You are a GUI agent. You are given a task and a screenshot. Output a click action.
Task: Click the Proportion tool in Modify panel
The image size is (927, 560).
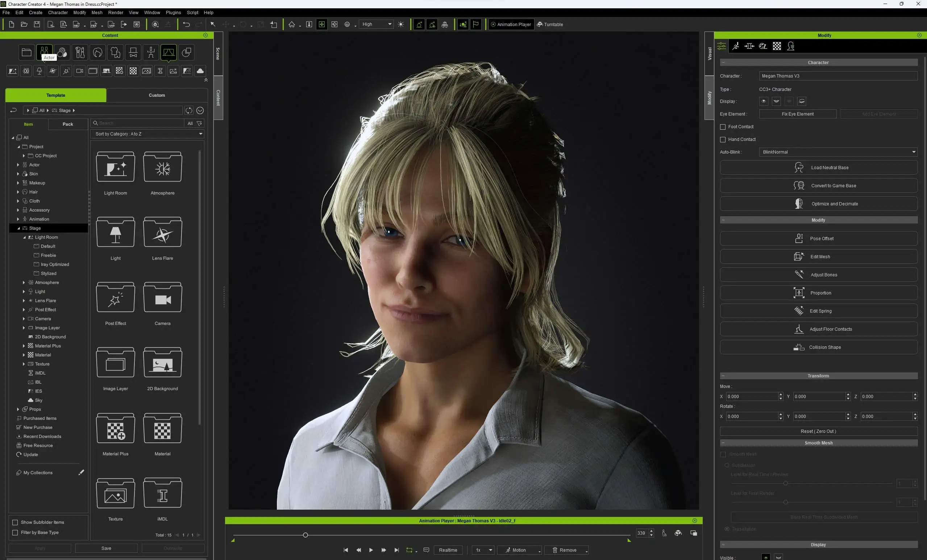[819, 293]
